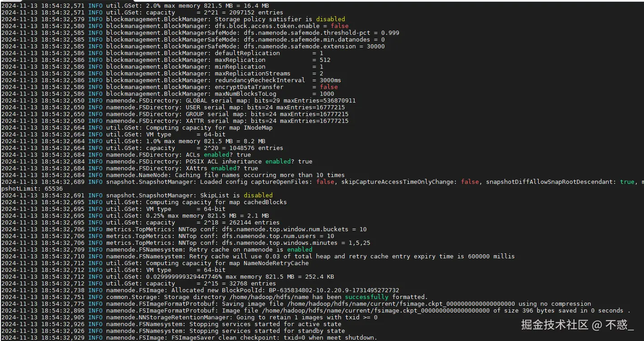The image size is (644, 341).
Task: Click the "of size 396 bytes saved" line
Action: (316, 311)
